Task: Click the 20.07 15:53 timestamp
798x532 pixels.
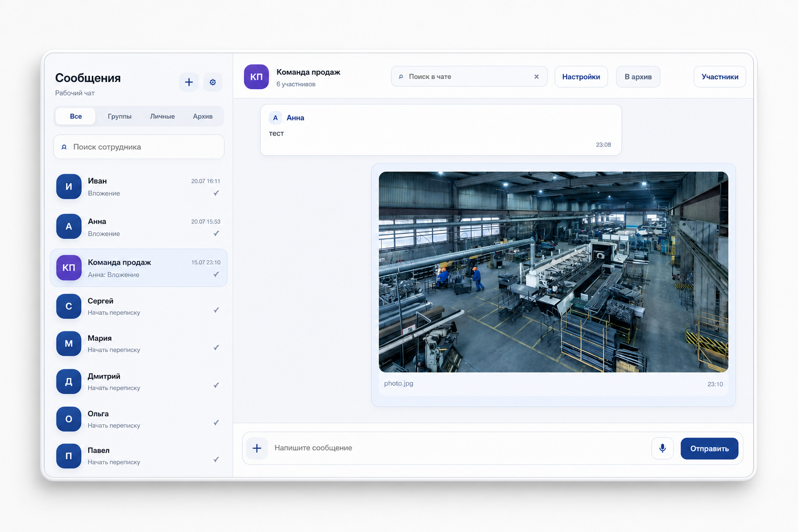Action: 206,222
